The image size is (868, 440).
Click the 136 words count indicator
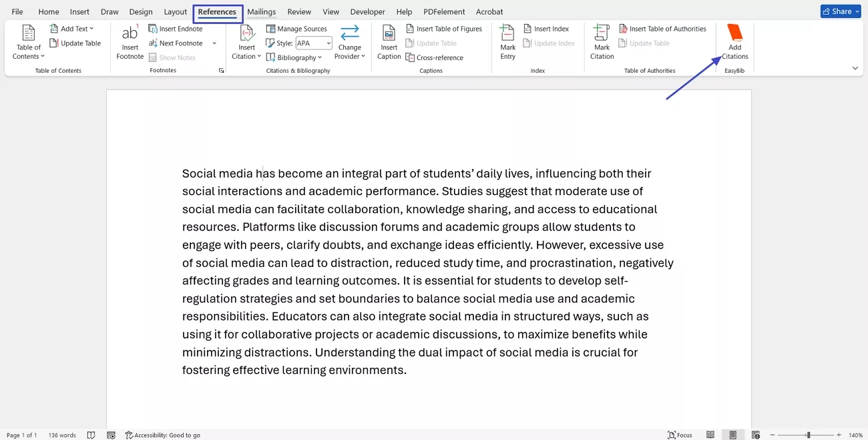click(61, 435)
